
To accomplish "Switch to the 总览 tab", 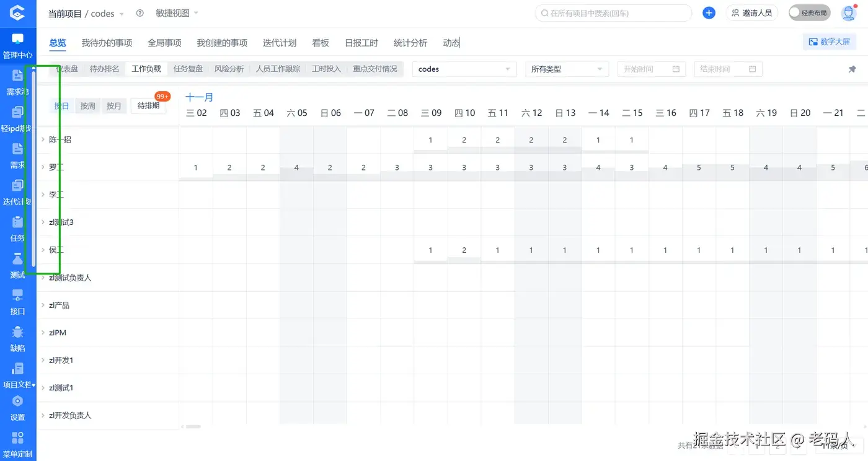I will point(58,43).
